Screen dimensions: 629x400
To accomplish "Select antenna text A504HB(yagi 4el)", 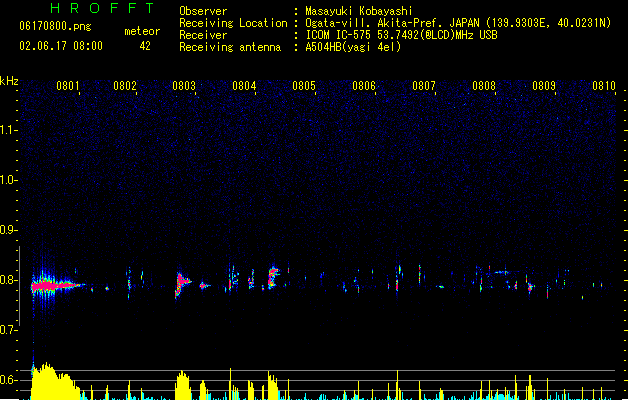I will coord(353,47).
